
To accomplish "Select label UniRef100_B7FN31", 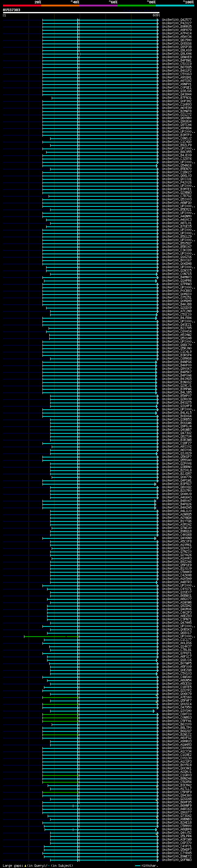I will pyautogui.click(x=177, y=98).
